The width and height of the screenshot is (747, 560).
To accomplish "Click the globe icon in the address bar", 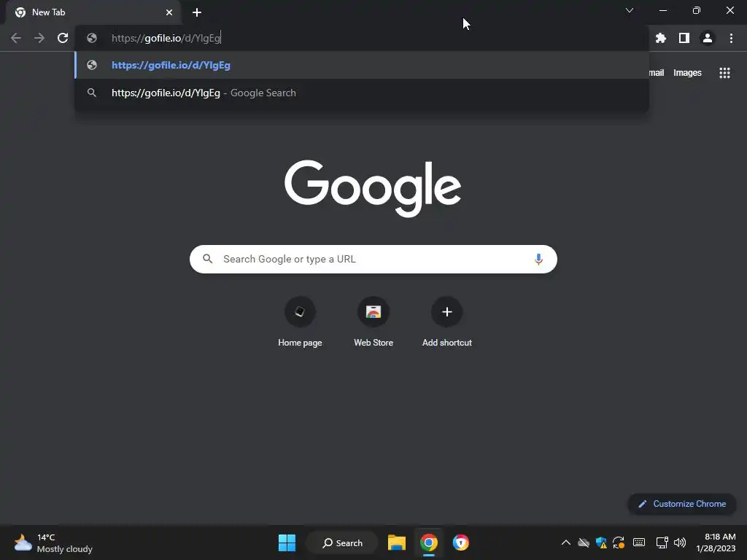I will click(92, 38).
